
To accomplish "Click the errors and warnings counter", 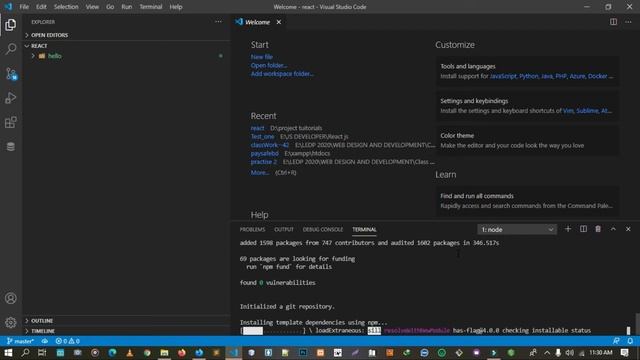I will (x=68, y=341).
